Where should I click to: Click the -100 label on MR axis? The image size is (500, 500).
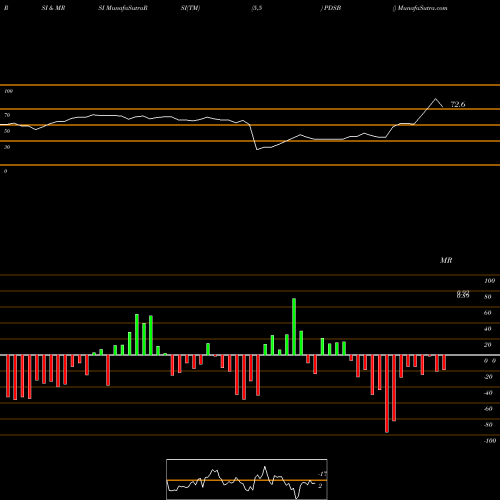(490, 441)
